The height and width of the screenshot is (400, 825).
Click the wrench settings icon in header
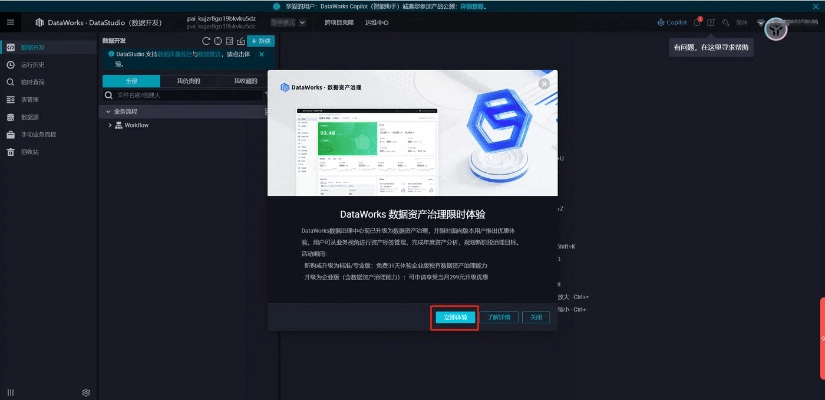[726, 23]
